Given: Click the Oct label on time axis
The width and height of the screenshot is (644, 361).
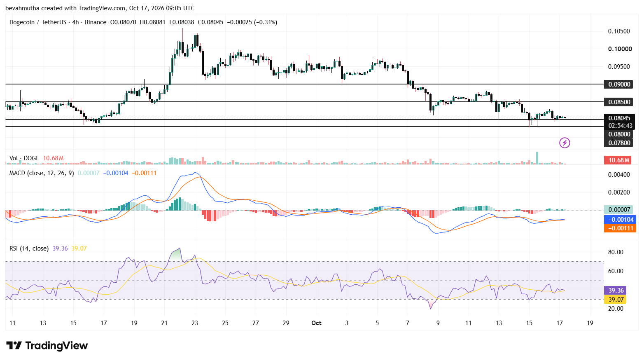Looking at the screenshot, I should tap(316, 323).
